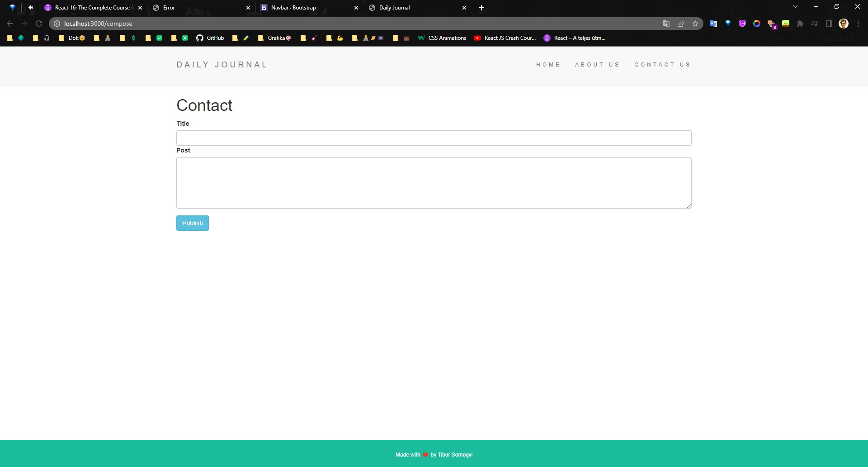This screenshot has width=868, height=467.
Task: Open the Chrome three-dot menu
Action: (859, 24)
